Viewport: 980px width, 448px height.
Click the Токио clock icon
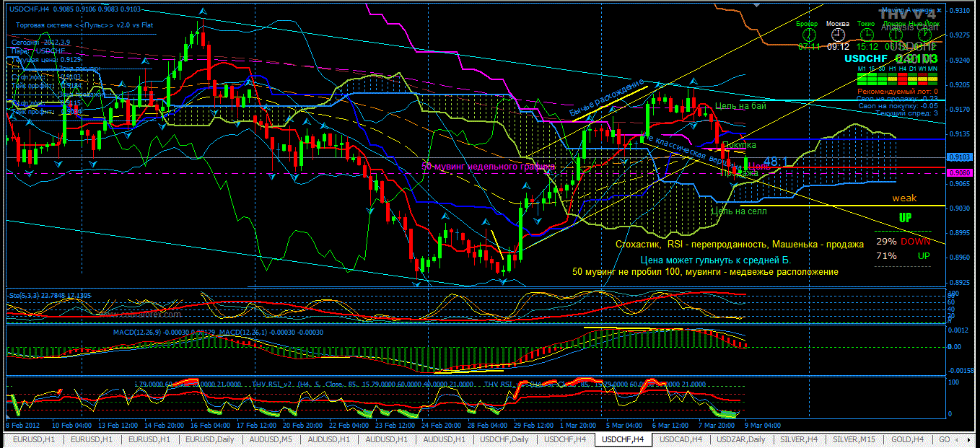867,34
